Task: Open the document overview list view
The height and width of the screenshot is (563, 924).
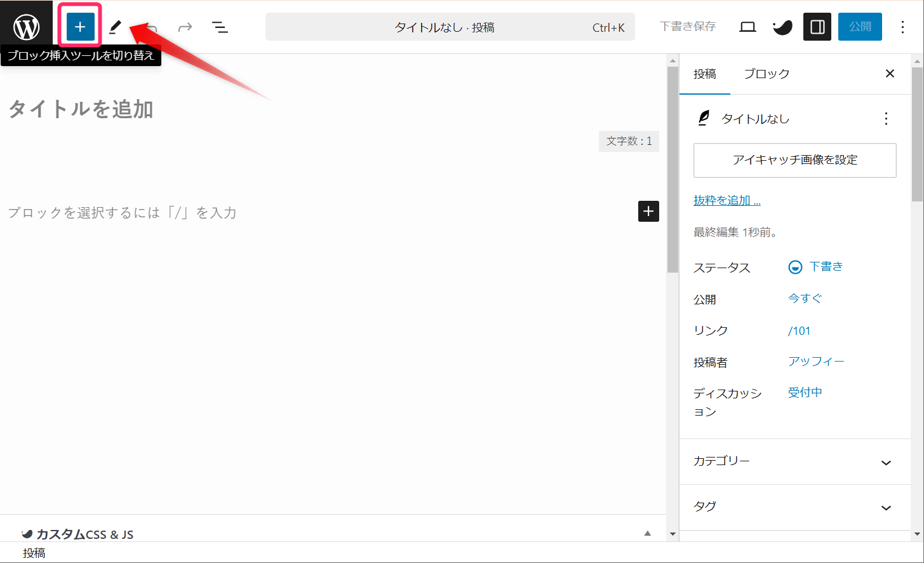Action: 220,27
